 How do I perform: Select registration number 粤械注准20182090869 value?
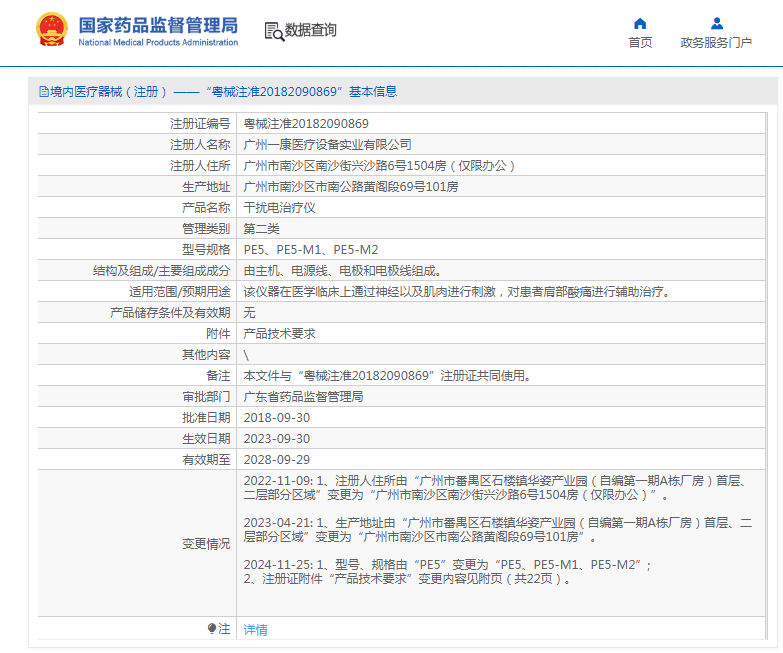click(x=306, y=124)
